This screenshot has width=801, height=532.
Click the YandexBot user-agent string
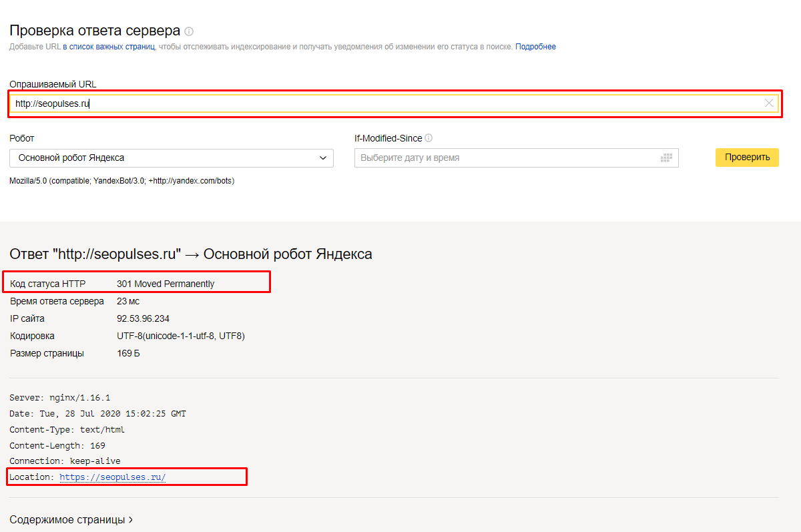(x=121, y=181)
